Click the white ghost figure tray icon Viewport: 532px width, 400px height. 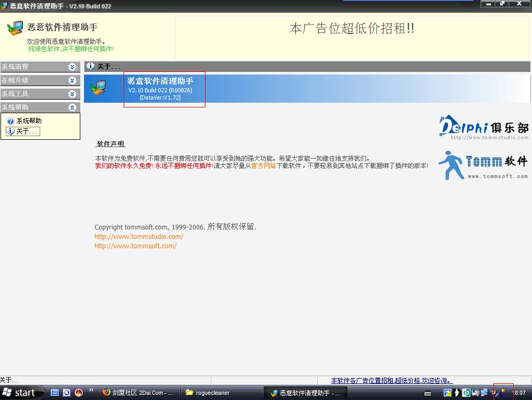[x=457, y=393]
